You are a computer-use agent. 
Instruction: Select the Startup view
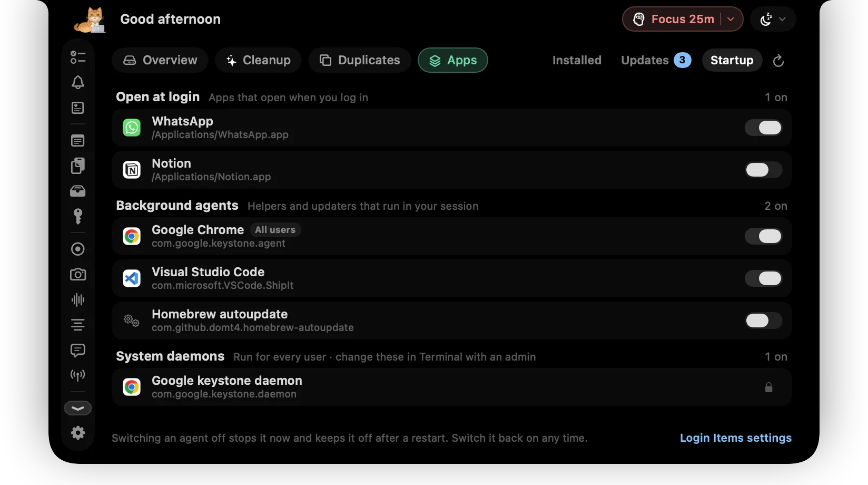[732, 60]
